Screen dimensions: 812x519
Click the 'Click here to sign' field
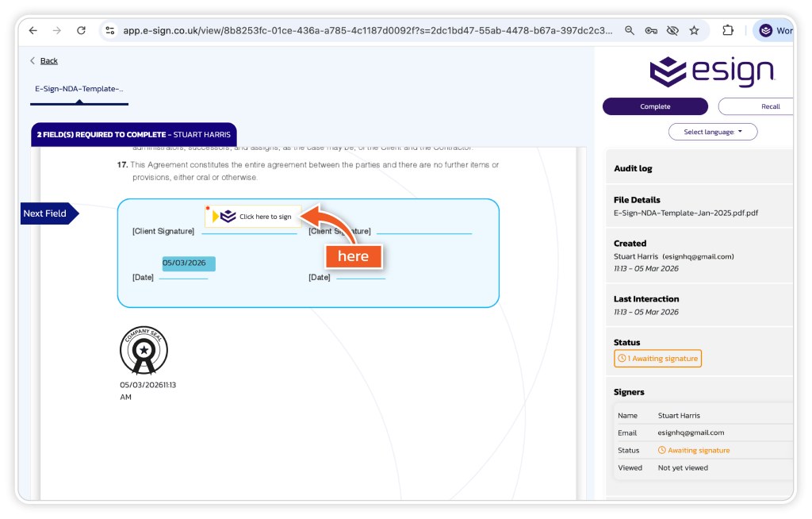pyautogui.click(x=254, y=217)
